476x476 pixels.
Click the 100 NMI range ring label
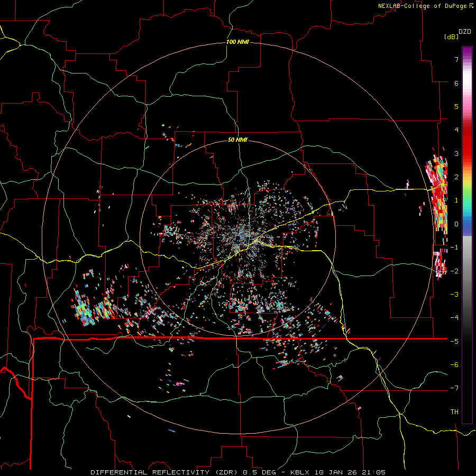click(237, 42)
